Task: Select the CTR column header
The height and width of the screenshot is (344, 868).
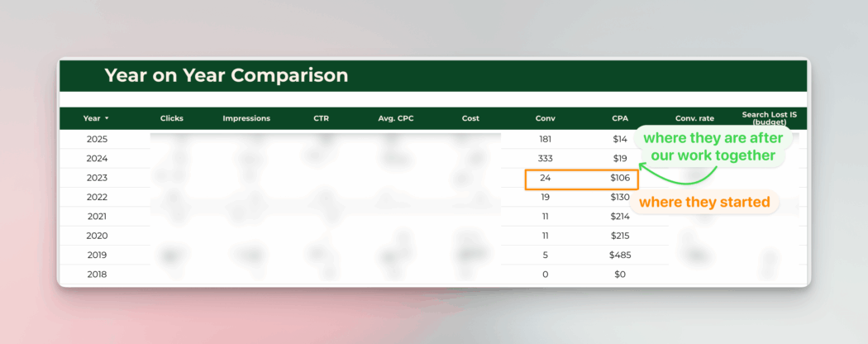Action: pos(321,118)
